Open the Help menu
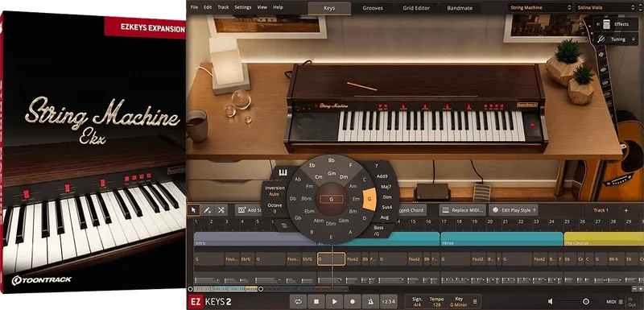The width and height of the screenshot is (644, 310). (x=278, y=7)
